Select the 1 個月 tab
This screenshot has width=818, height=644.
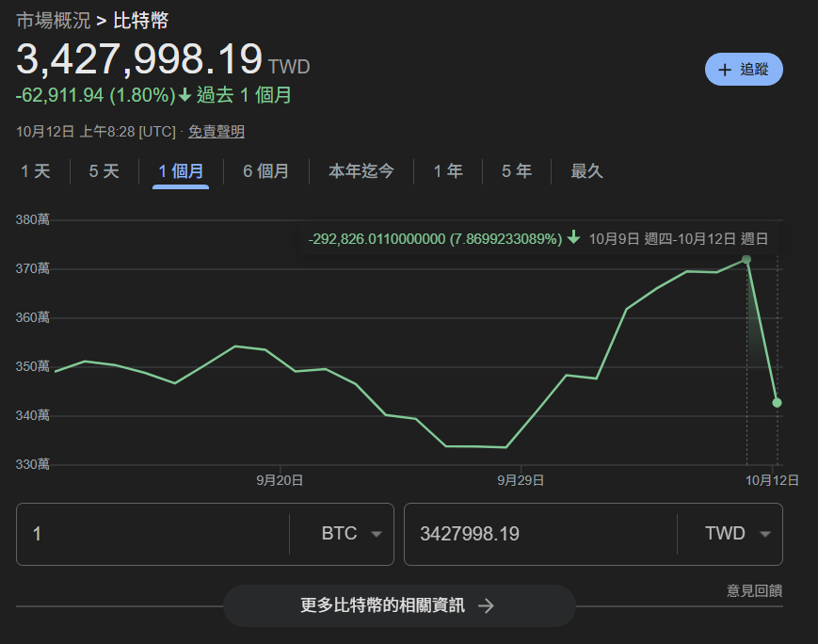(x=181, y=171)
